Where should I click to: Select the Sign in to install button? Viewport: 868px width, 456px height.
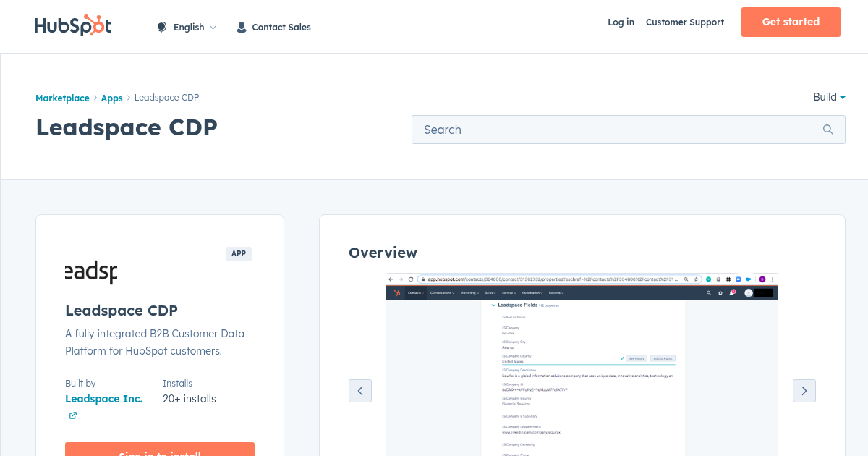(160, 449)
